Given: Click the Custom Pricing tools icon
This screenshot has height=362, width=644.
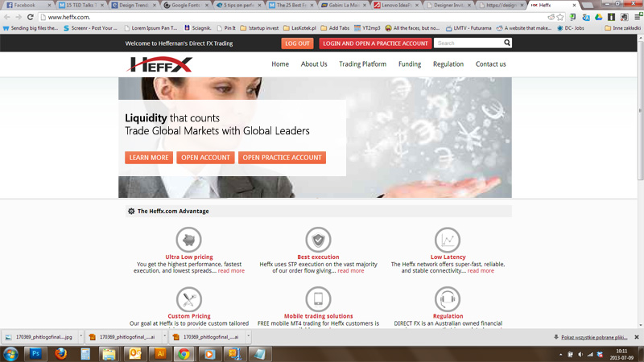Looking at the screenshot, I should point(189,299).
